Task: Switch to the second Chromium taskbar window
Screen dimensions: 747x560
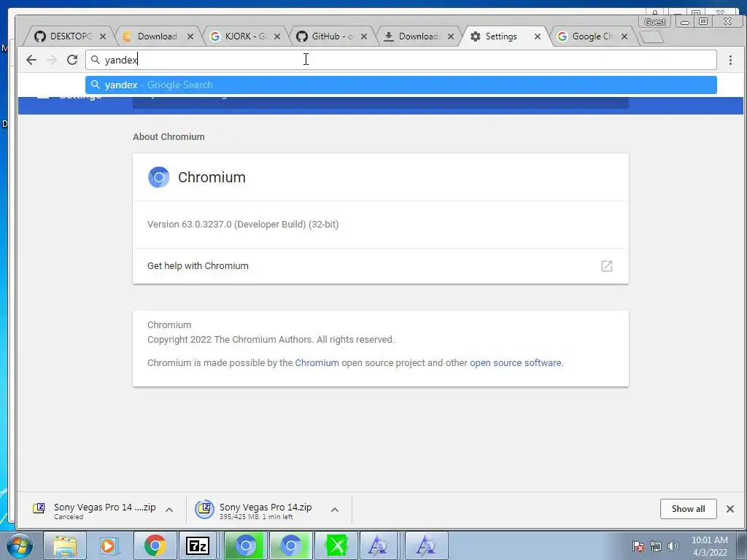Action: tap(290, 545)
